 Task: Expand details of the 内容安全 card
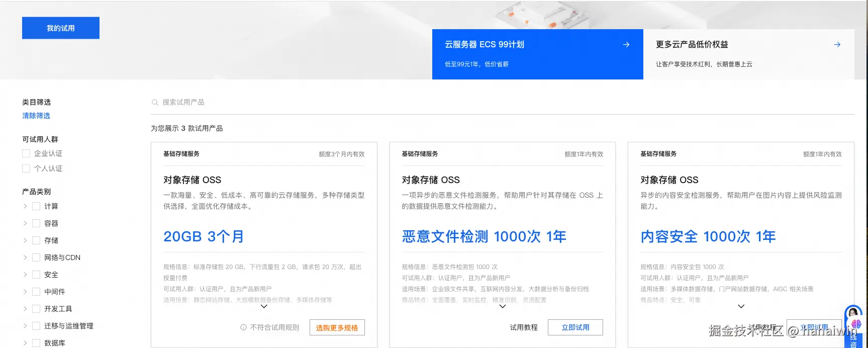[x=741, y=306]
